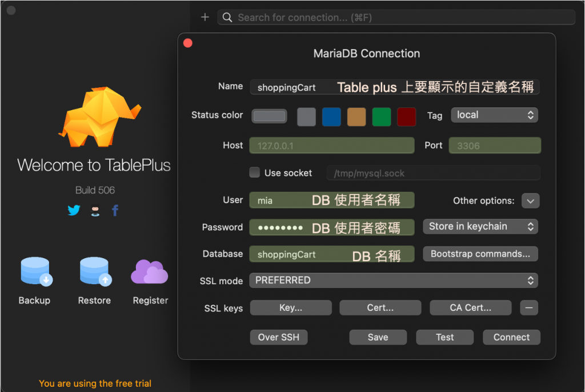Click the TablePlus elephant logo

point(100,116)
